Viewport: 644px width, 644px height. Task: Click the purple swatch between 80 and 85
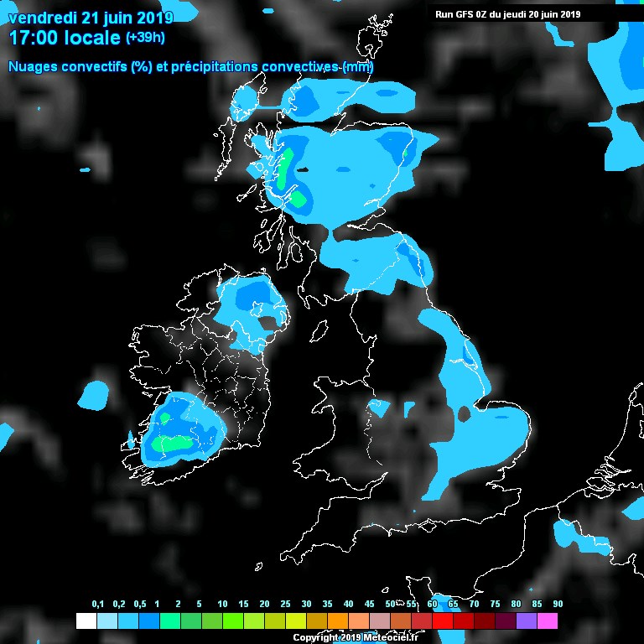point(526,621)
